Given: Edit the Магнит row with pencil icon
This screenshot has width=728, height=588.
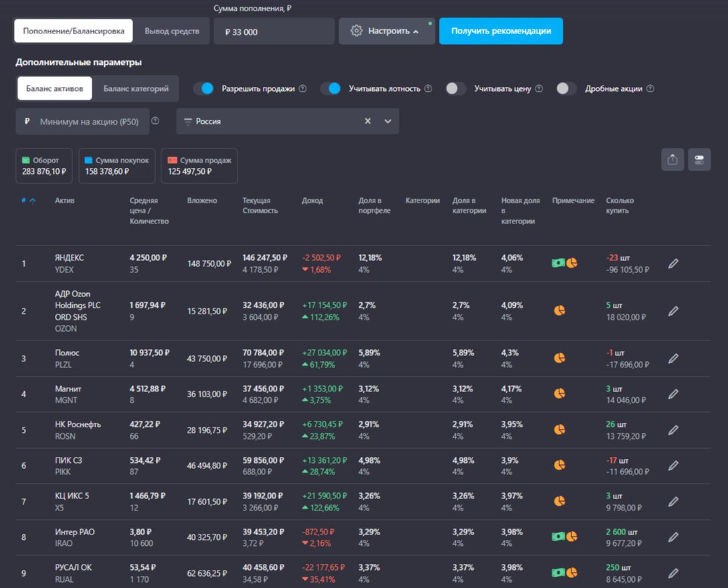Looking at the screenshot, I should tap(673, 394).
